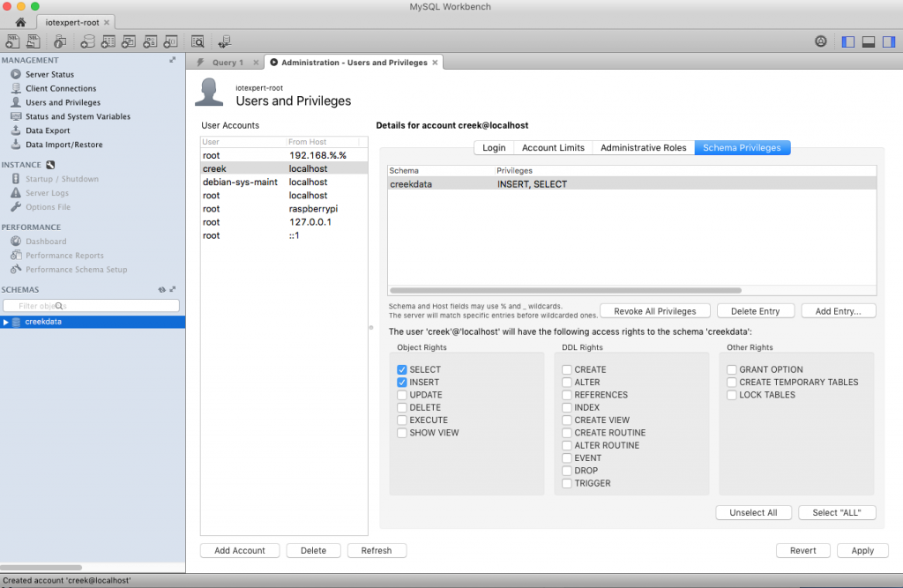The image size is (903, 588).
Task: Enable the EXECUTE object right
Action: tap(402, 421)
